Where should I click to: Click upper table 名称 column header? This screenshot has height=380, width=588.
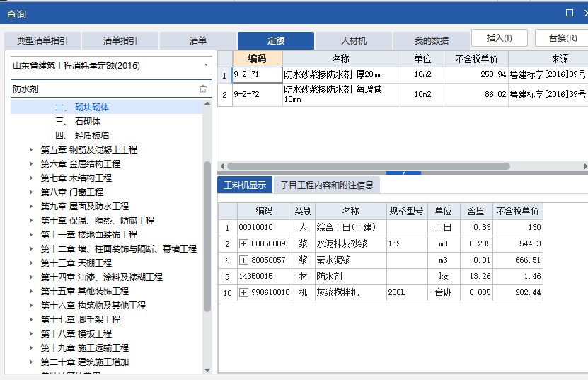(x=341, y=59)
